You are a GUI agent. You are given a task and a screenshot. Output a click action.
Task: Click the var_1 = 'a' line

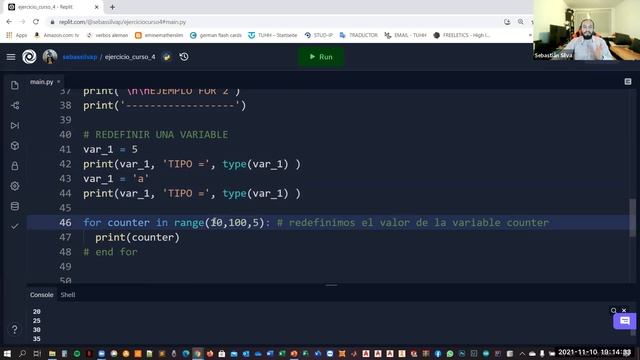coord(116,179)
